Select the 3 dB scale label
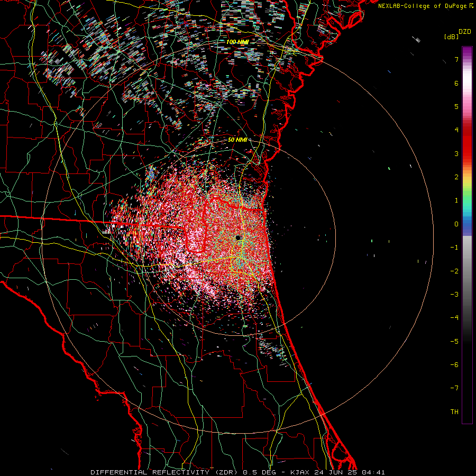This screenshot has width=476, height=476. coord(456,153)
